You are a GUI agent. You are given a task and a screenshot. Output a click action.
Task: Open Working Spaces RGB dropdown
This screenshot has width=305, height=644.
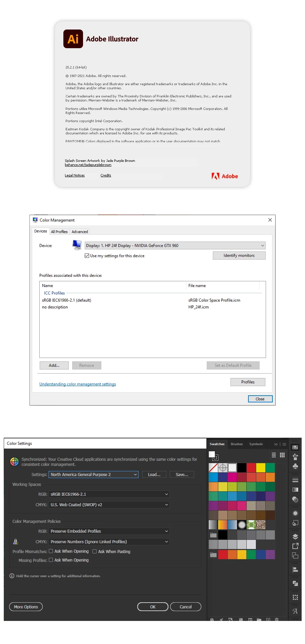(x=109, y=494)
